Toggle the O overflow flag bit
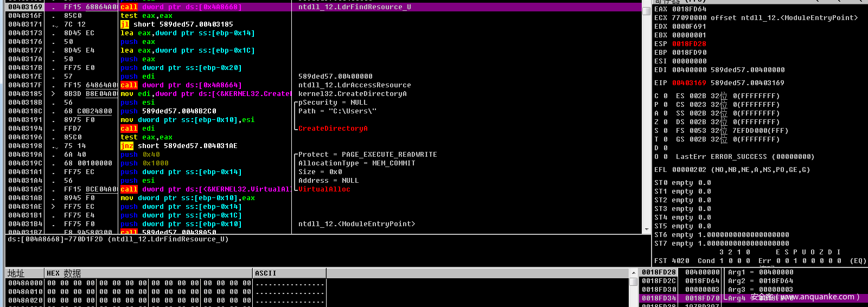The image size is (868, 307). (x=666, y=157)
